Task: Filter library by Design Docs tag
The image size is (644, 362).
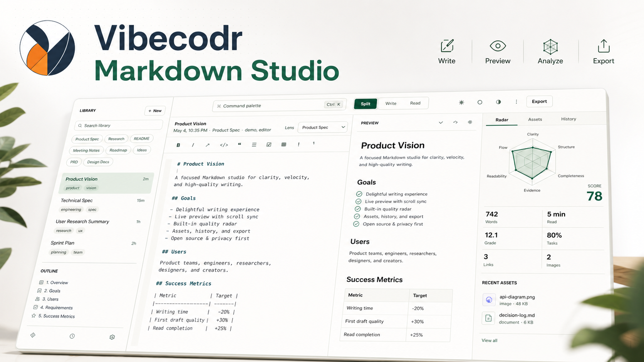Action: pyautogui.click(x=98, y=162)
